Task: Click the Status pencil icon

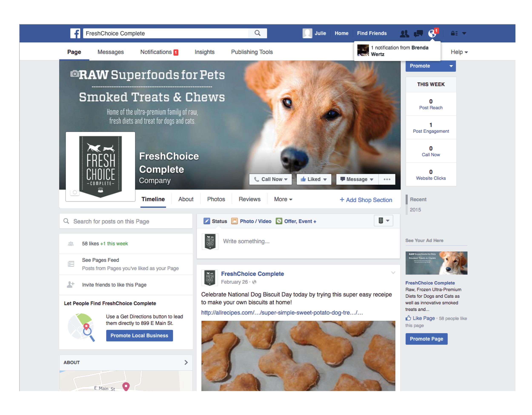Action: pyautogui.click(x=207, y=221)
